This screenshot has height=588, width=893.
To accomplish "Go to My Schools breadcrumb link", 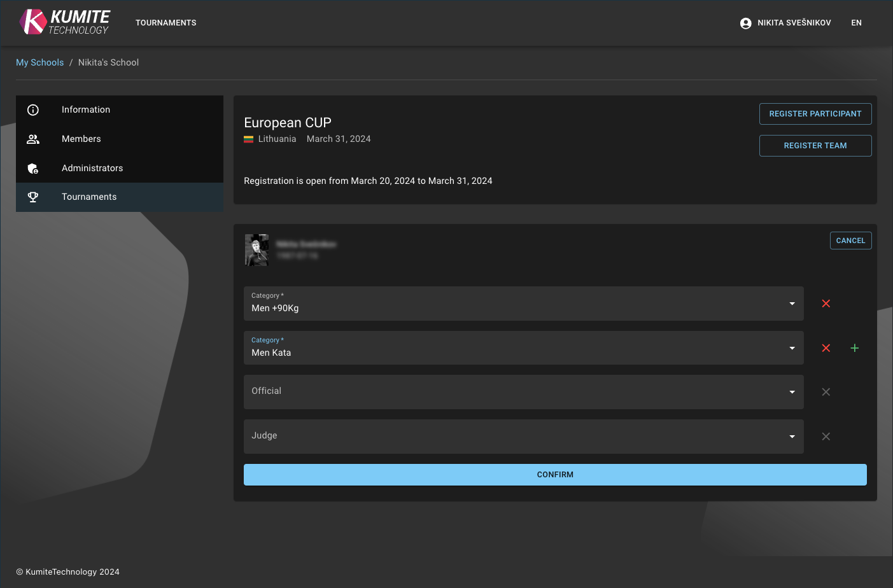I will (39, 62).
